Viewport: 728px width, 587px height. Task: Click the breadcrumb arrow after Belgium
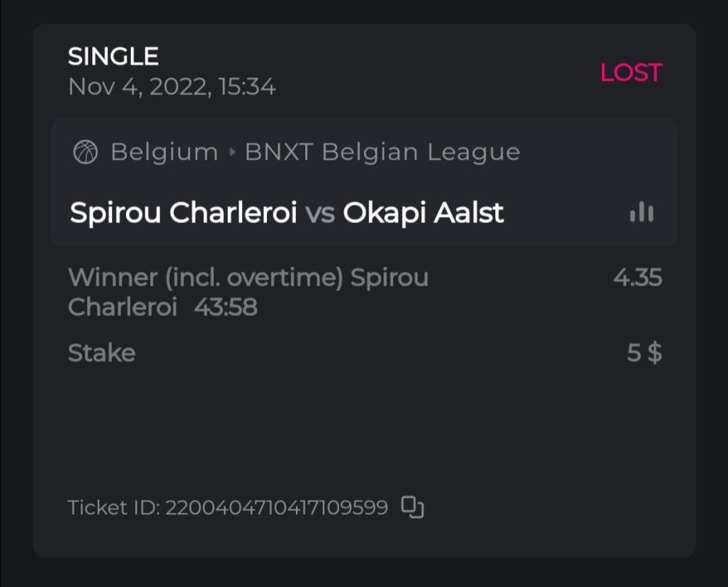(232, 153)
